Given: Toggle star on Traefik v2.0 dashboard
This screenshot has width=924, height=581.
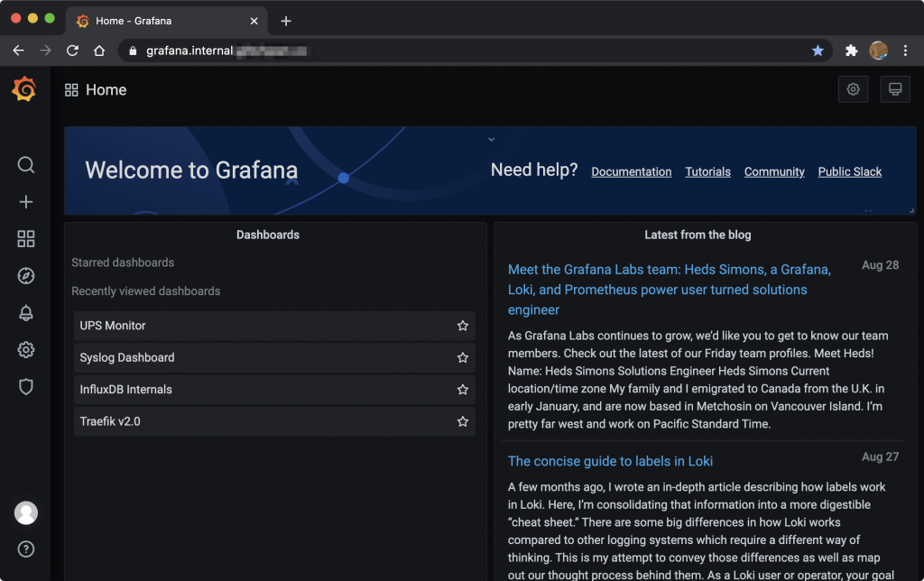Looking at the screenshot, I should [x=463, y=421].
